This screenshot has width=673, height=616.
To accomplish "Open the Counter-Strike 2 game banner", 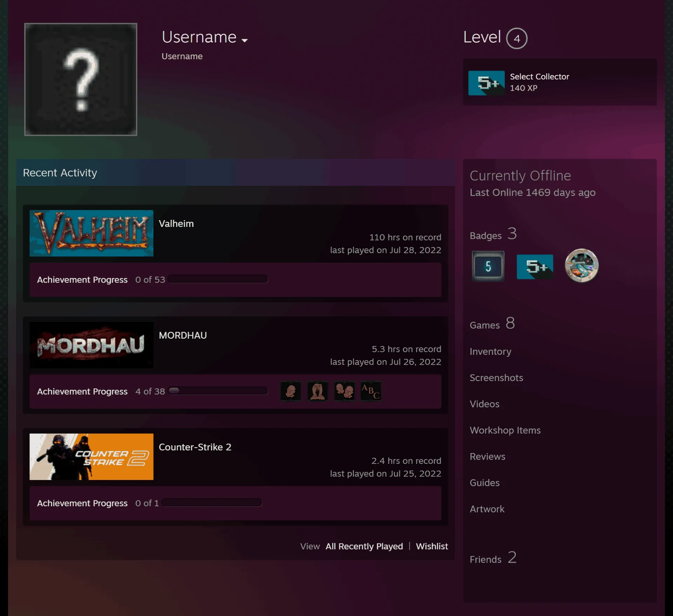I will (91, 456).
